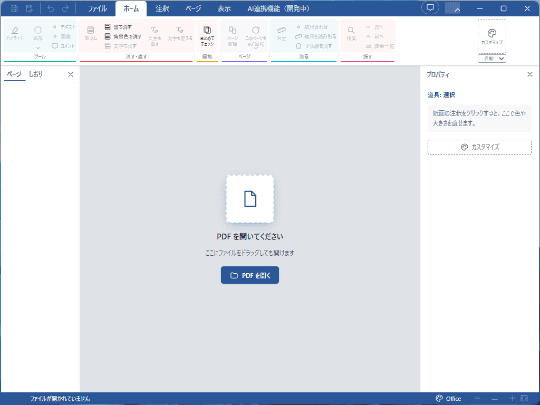The width and height of the screenshot is (540, 405).
Task: Click the customize palette icon in the ribbon
Action: pos(492,33)
